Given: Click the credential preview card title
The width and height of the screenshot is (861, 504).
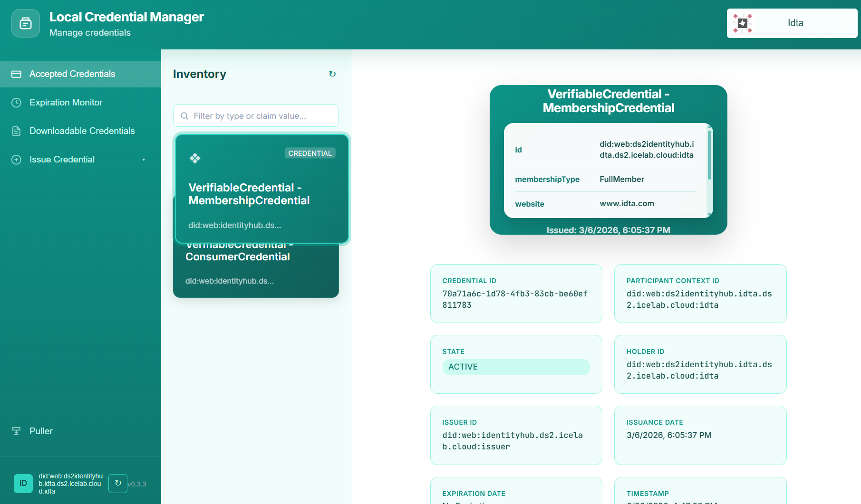Looking at the screenshot, I should [x=609, y=101].
